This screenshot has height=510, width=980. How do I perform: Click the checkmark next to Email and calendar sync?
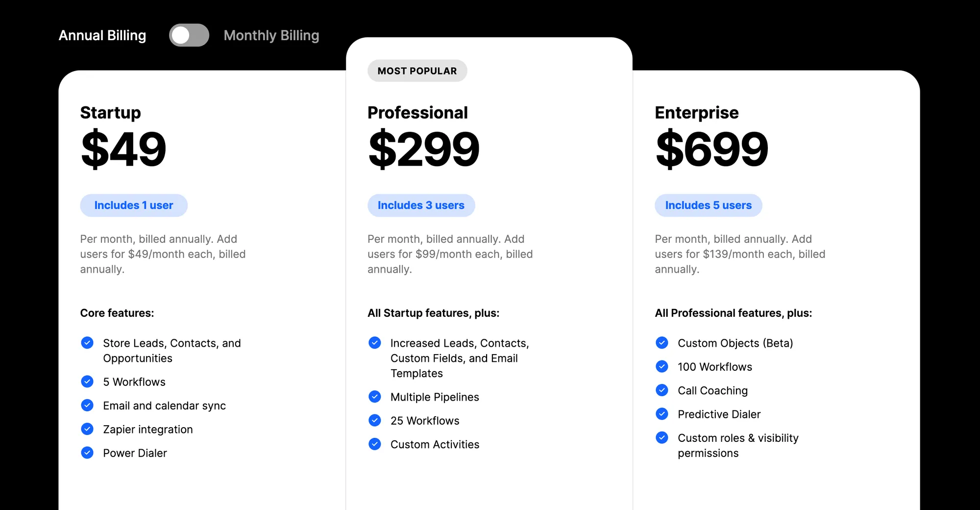pos(87,405)
